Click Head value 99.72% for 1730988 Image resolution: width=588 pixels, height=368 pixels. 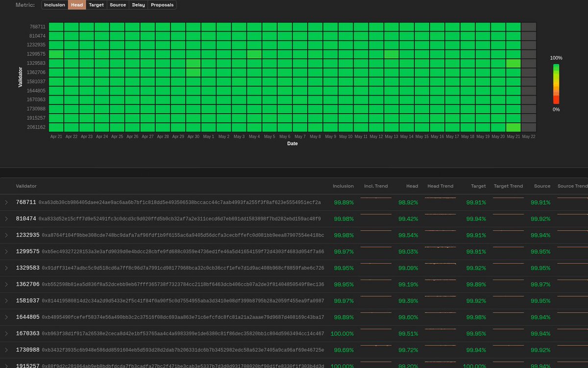coord(408,350)
